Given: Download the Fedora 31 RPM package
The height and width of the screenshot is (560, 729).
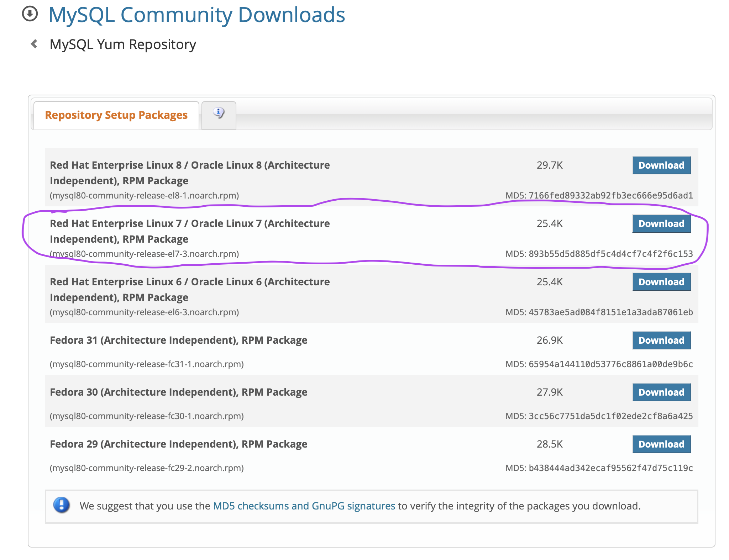Looking at the screenshot, I should (661, 340).
